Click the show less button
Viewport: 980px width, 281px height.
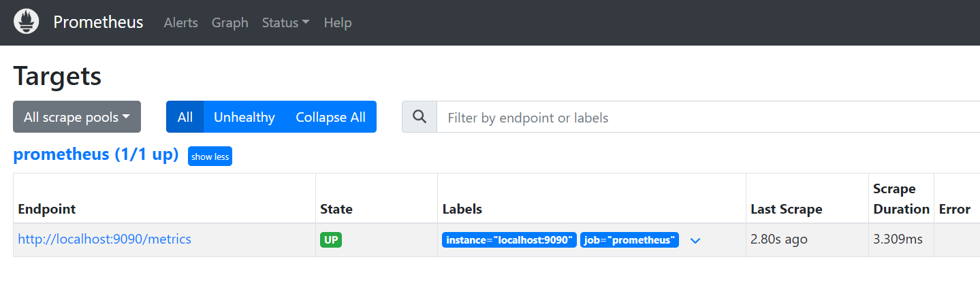pyautogui.click(x=210, y=156)
